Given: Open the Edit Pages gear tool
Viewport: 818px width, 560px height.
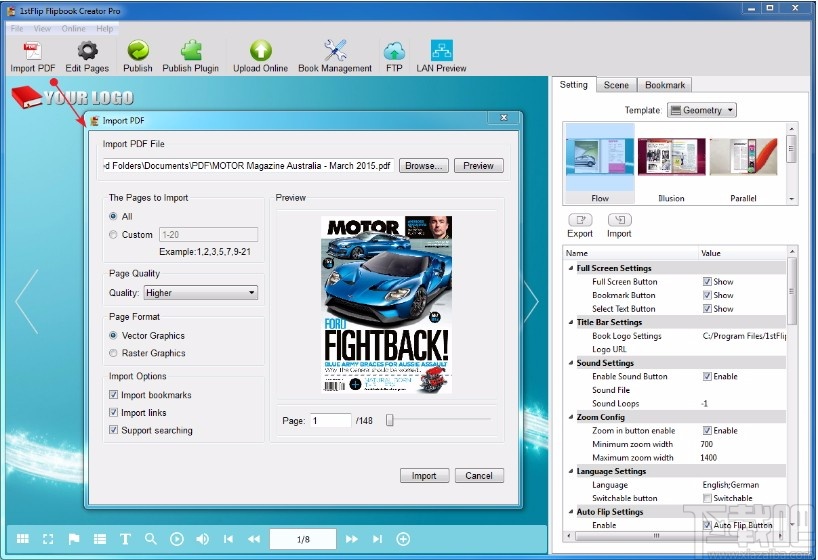Looking at the screenshot, I should pyautogui.click(x=87, y=57).
